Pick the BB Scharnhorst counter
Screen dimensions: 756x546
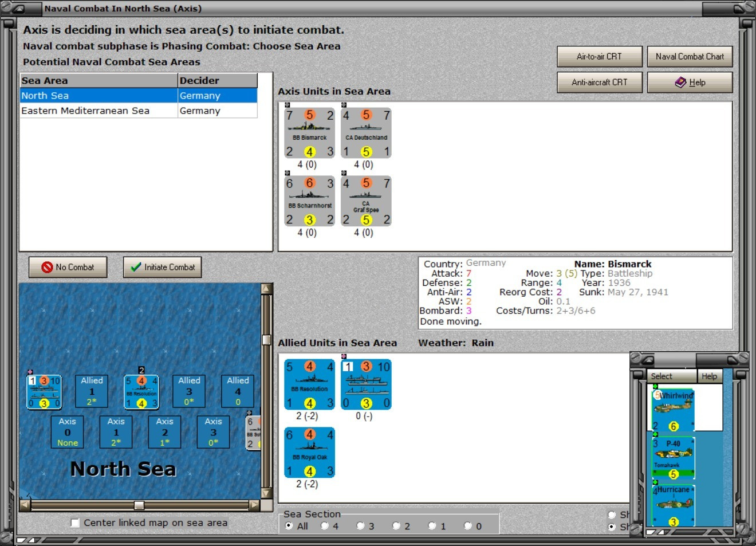click(x=310, y=201)
